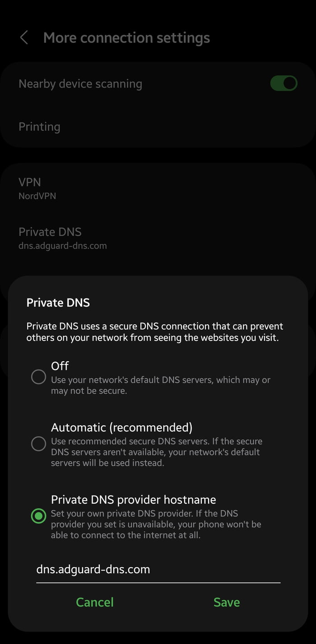
Task: Edit the dns.adguard-dns.com hostname field
Action: pyautogui.click(x=93, y=569)
